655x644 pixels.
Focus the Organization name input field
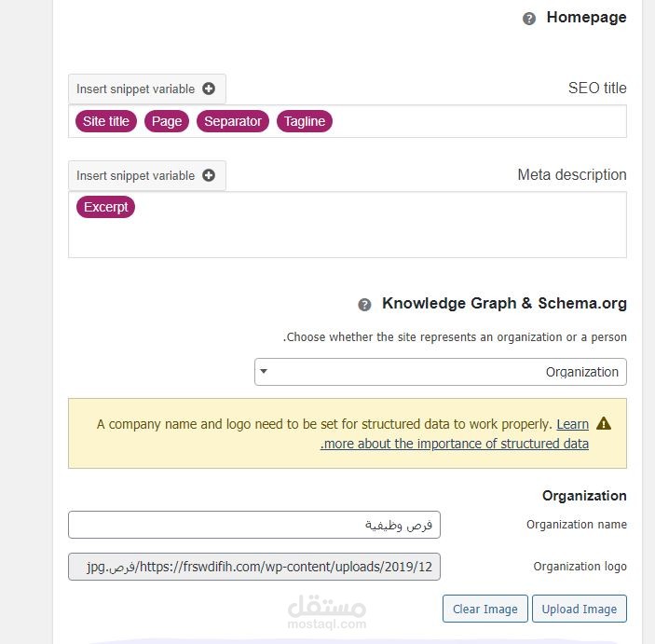click(x=253, y=525)
